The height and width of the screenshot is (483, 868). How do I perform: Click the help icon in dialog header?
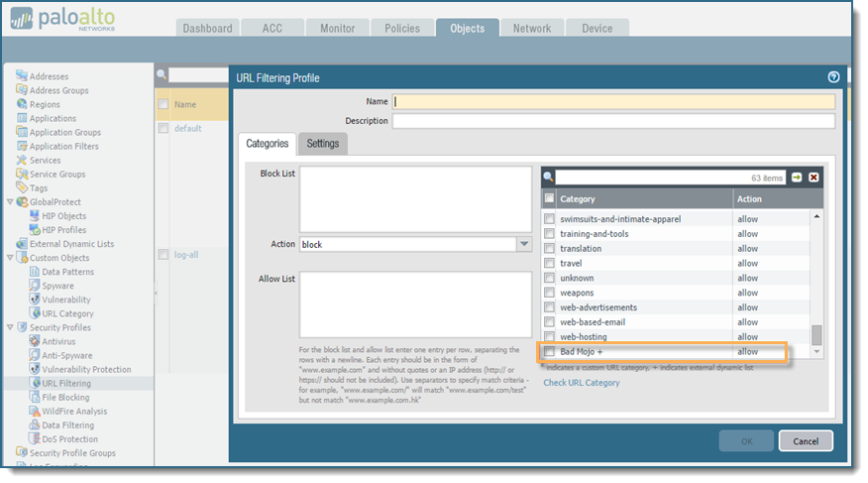(833, 77)
